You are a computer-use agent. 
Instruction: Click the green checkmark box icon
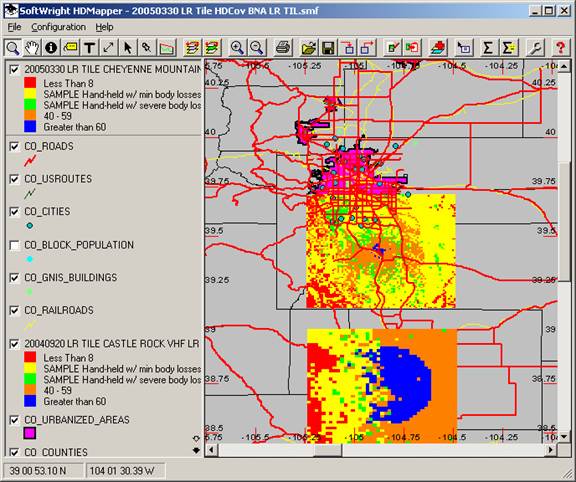coord(393,48)
